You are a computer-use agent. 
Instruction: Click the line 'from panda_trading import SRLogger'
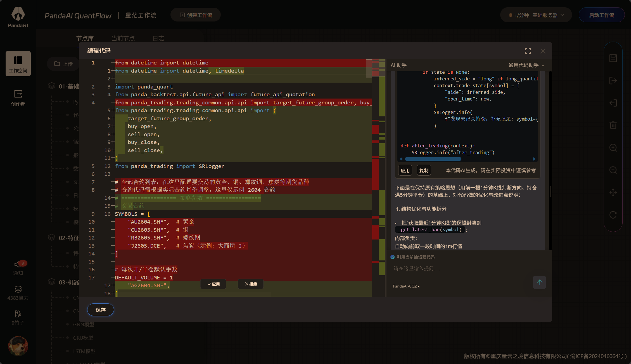(169, 166)
